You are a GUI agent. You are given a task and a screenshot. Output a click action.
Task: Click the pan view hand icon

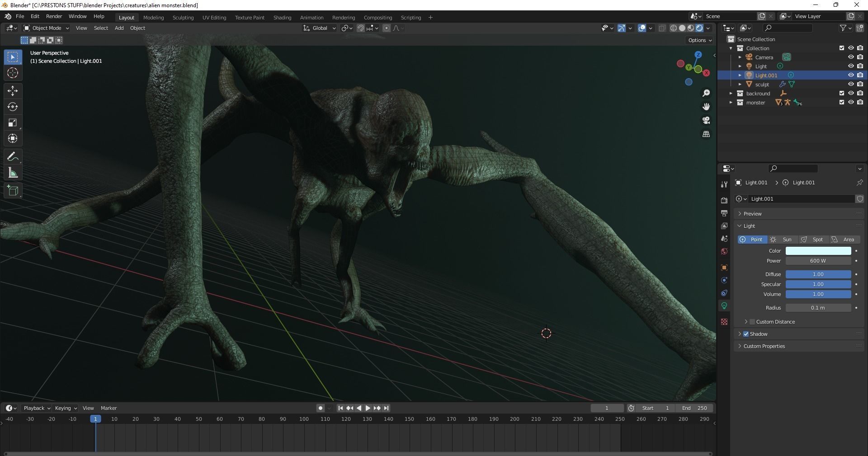(706, 107)
